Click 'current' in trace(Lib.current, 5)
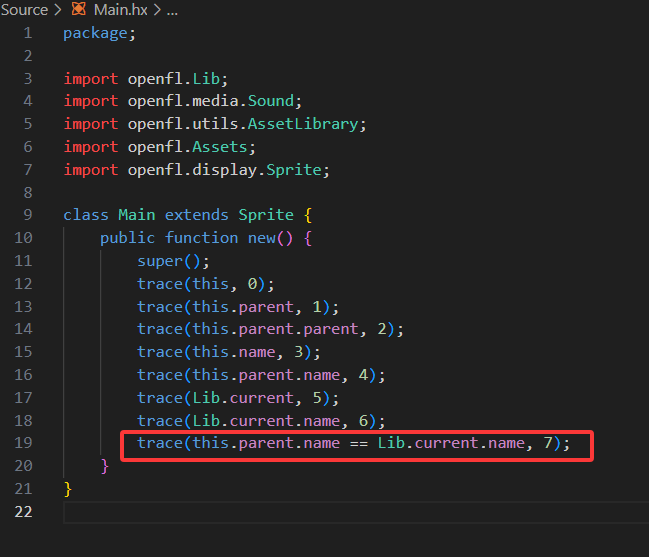The image size is (649, 557). point(262,398)
